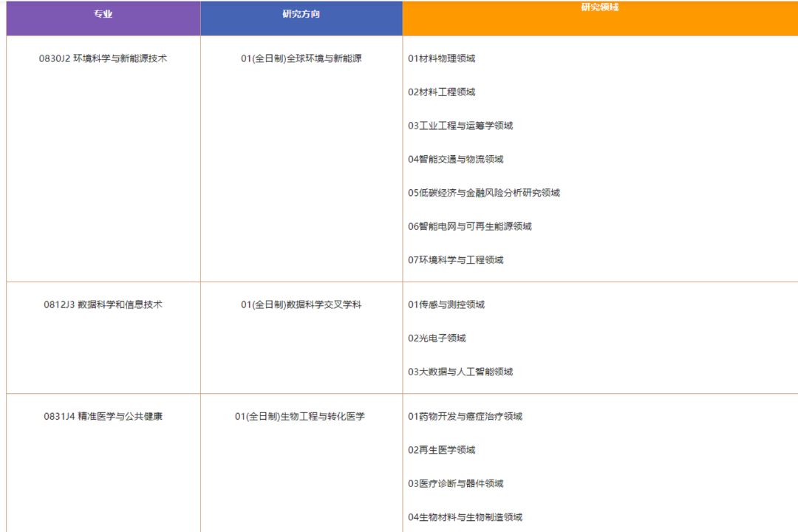This screenshot has width=798, height=532.
Task: Click 03大数据与人工智能领域 entry
Action: point(460,372)
